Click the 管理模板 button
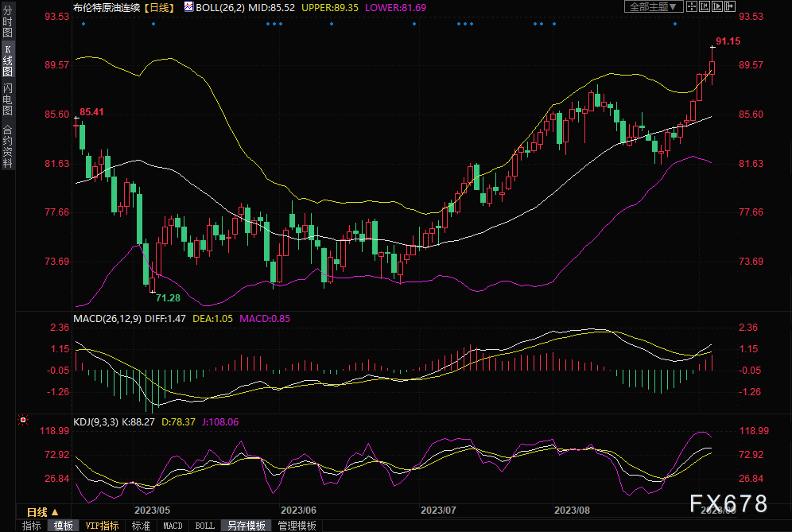 297,526
